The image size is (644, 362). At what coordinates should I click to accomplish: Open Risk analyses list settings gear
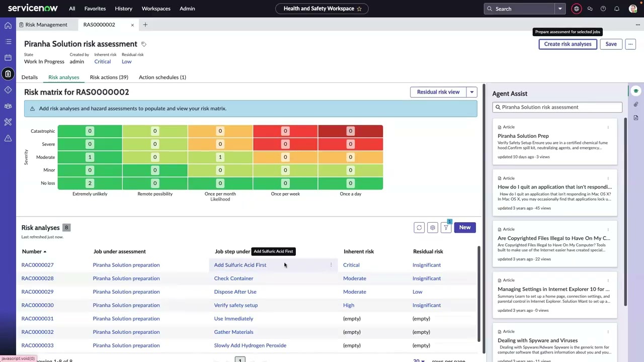pos(432,228)
